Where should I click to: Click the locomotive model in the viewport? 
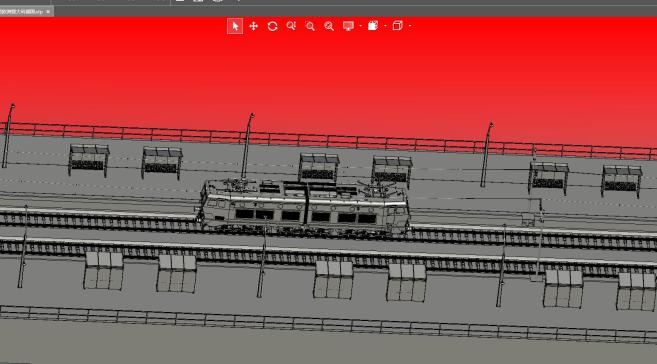[x=304, y=208]
